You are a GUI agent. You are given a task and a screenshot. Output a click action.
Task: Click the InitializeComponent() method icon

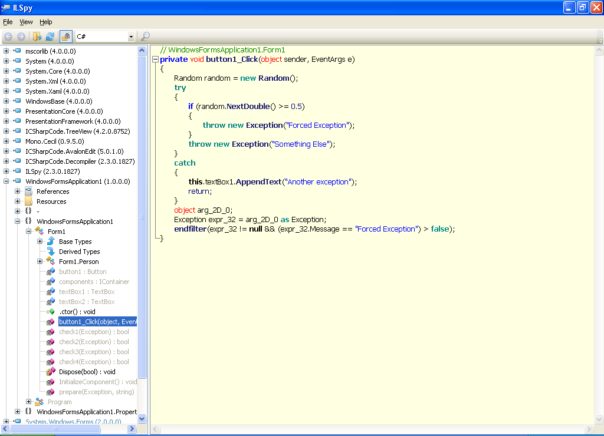50,382
